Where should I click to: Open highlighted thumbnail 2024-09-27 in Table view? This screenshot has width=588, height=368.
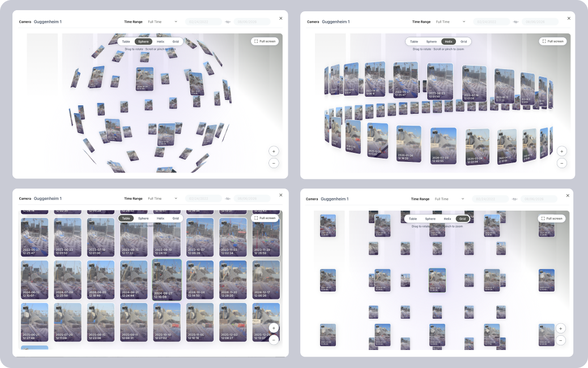[x=167, y=280]
